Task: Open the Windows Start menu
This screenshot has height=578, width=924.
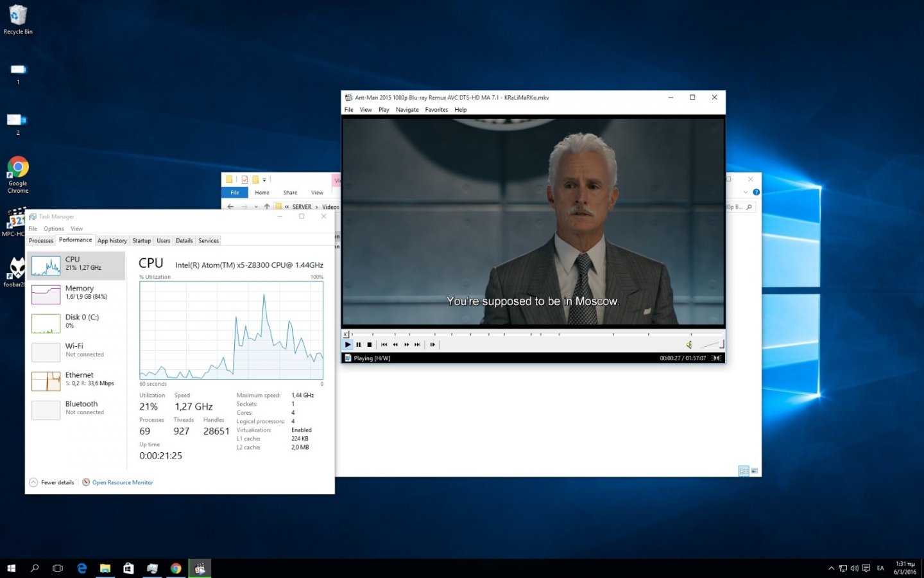Action: coord(11,568)
